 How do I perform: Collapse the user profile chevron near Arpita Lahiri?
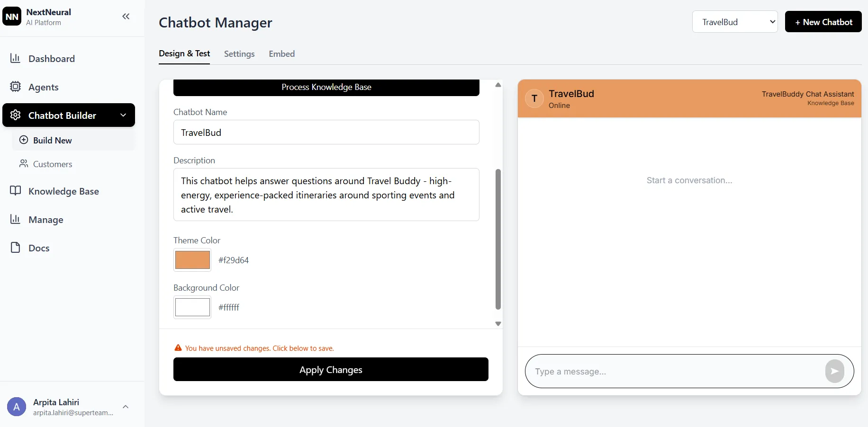tap(126, 407)
